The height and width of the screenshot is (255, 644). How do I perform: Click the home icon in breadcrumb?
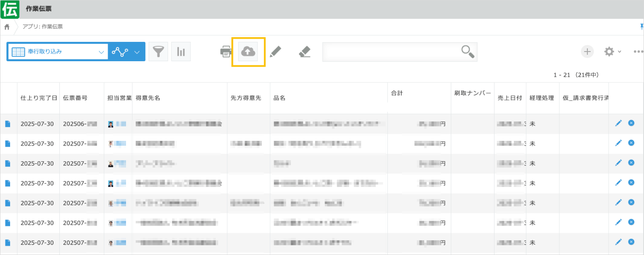(x=7, y=27)
